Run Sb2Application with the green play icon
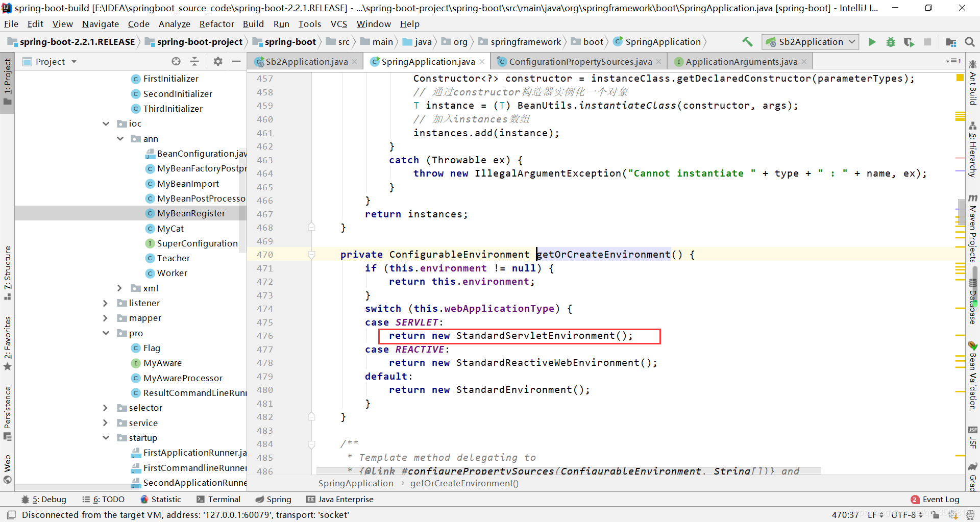980x522 pixels. click(x=872, y=42)
